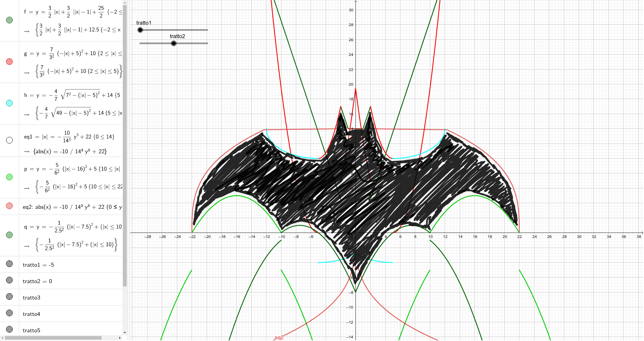The image size is (644, 341).
Task: Toggle visibility of function p
Action: (9, 177)
